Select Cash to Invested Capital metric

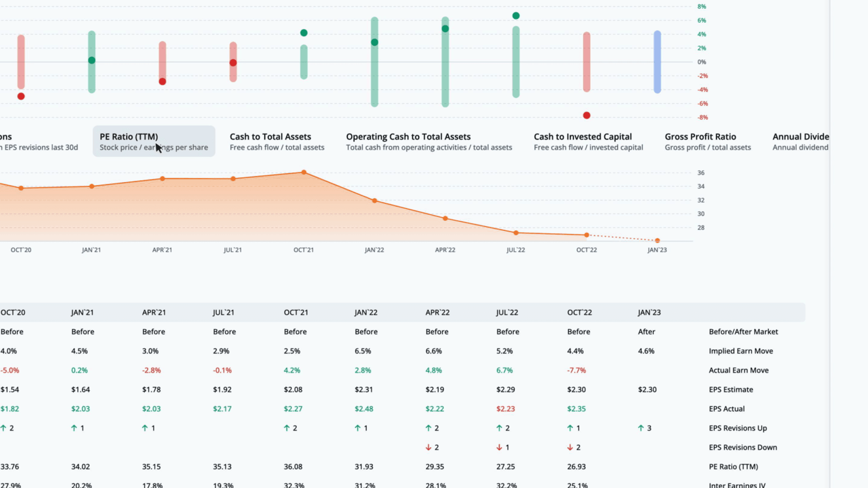[588, 141]
